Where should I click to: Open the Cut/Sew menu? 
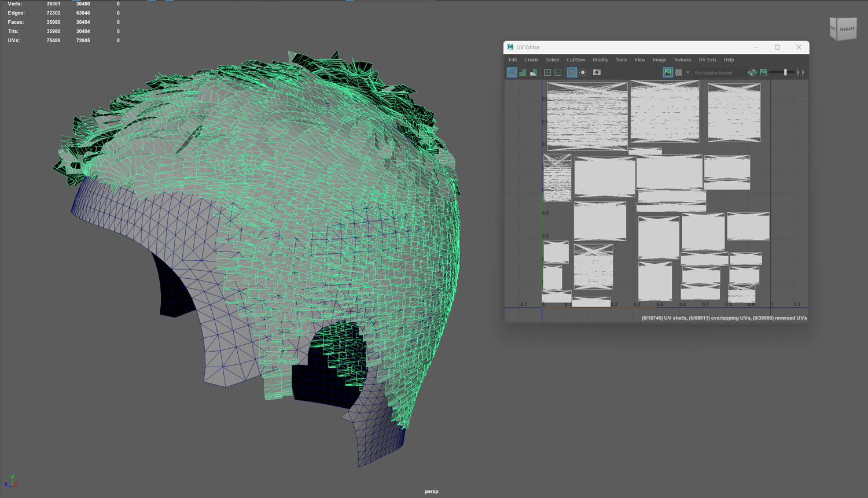(x=576, y=60)
